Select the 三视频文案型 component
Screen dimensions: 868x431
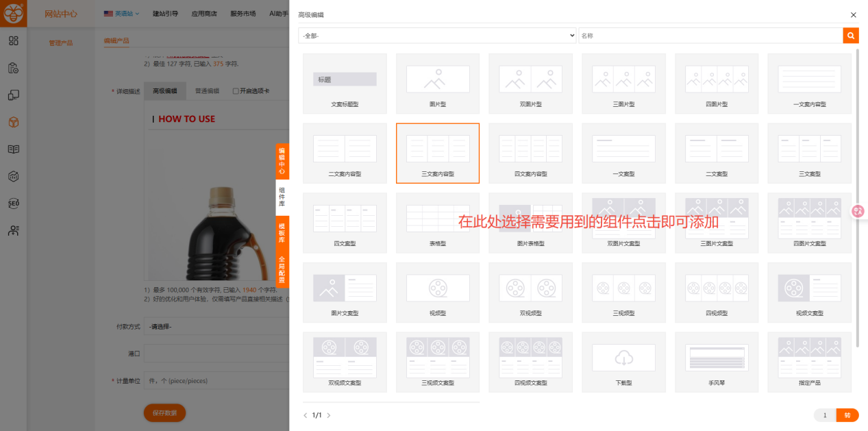[x=438, y=362]
